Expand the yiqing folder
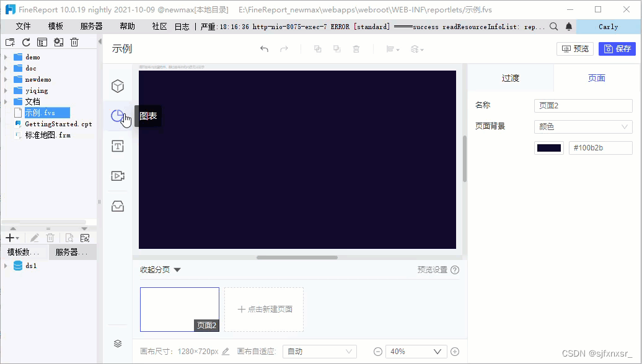The height and width of the screenshot is (364, 642). 6,90
